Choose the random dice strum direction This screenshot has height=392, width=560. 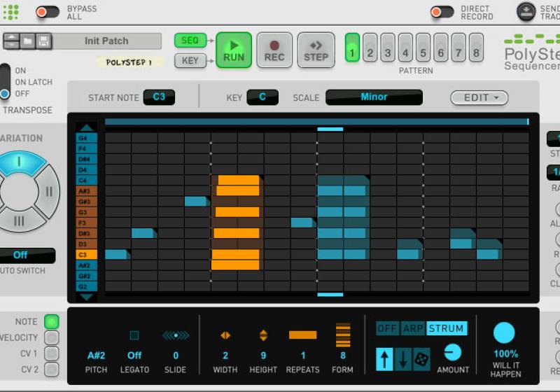point(421,359)
